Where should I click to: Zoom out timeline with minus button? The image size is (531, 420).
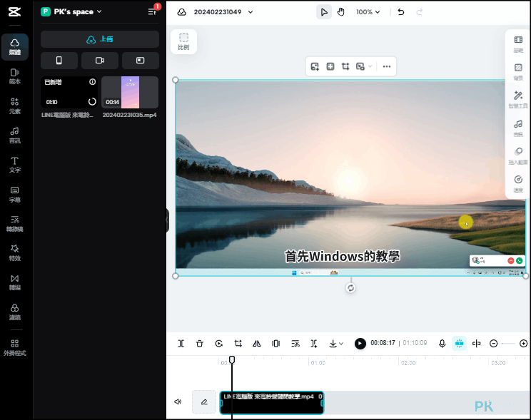coord(493,344)
